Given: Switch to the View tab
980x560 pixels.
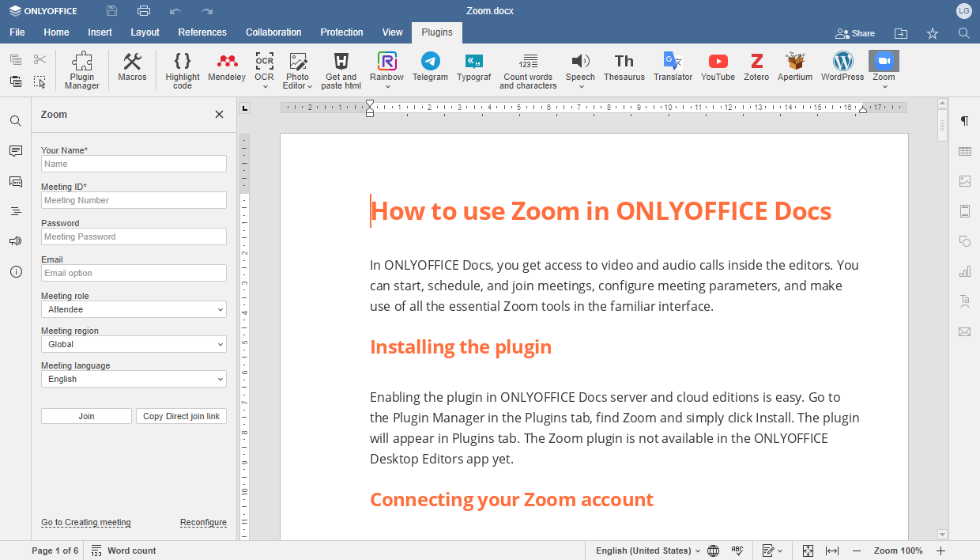Looking at the screenshot, I should [x=392, y=32].
